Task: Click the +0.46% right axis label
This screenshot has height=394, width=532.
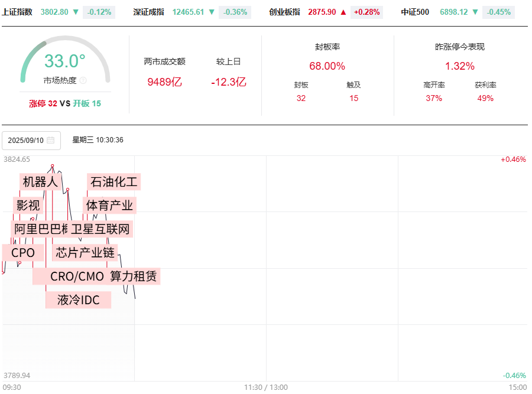Action: [513, 159]
